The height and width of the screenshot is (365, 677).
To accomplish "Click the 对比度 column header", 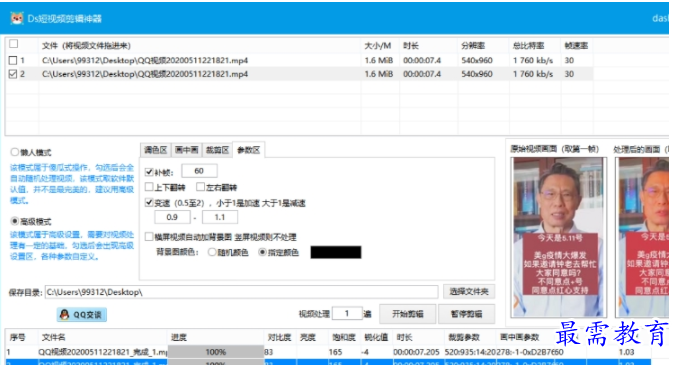I will pyautogui.click(x=279, y=337).
